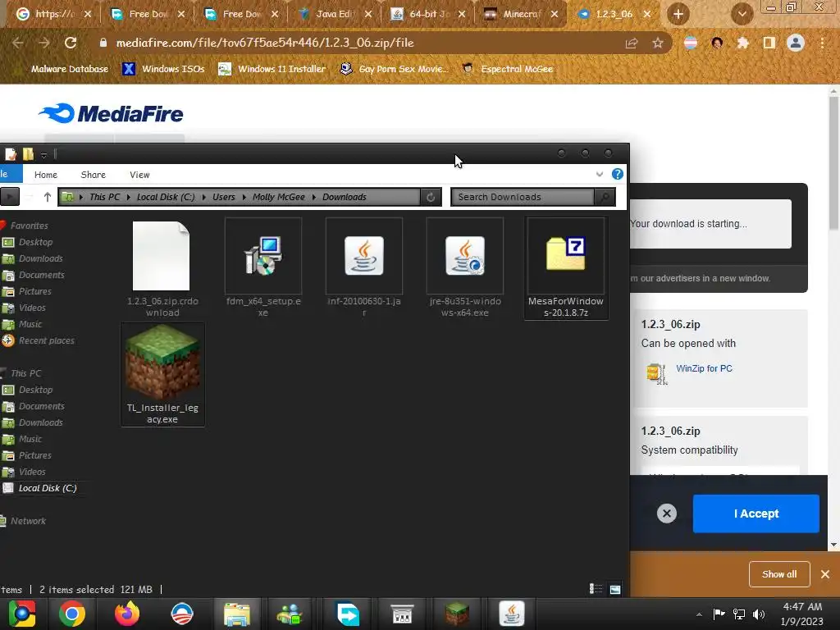Click the I Accept button
Screen dimensions: 840x630
tap(756, 514)
